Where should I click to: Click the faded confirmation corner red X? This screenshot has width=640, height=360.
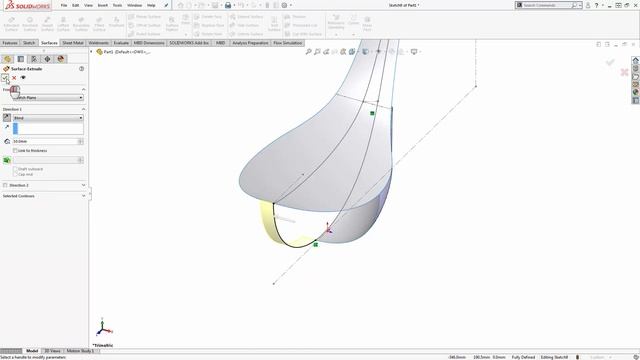click(x=624, y=72)
